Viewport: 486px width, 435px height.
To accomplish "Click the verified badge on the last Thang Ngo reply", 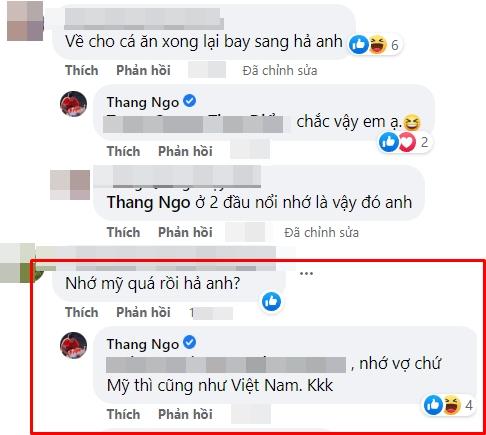I will pyautogui.click(x=190, y=342).
